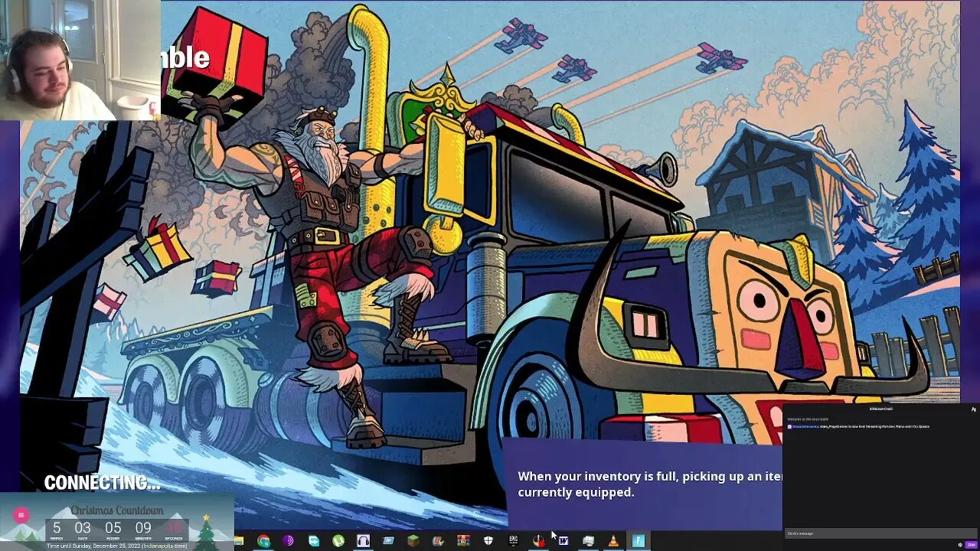980x551 pixels.
Task: Launch Minecraft grass block icon in taskbar
Action: (413, 541)
